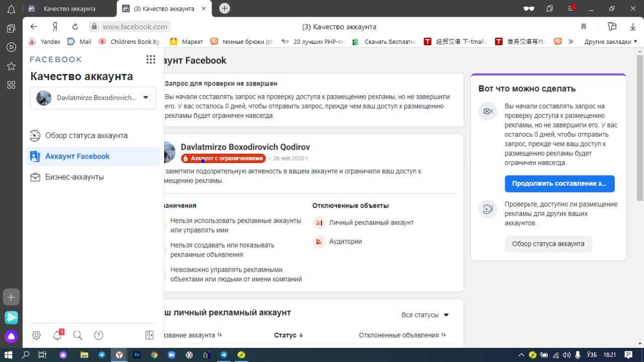Open browser notifications bell in the left strip
This screenshot has width=644, height=362.
(11, 9)
